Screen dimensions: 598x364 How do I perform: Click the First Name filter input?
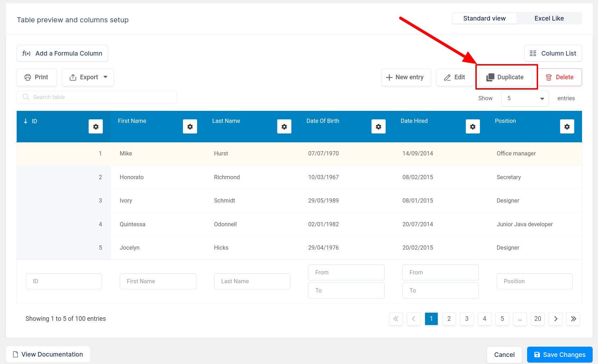pyautogui.click(x=158, y=281)
